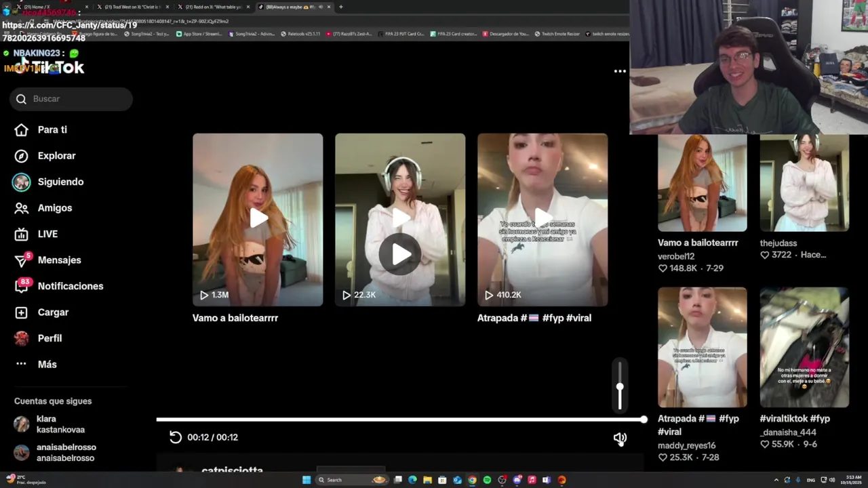This screenshot has width=868, height=488.
Task: Open Spotify from the taskbar
Action: (x=487, y=480)
